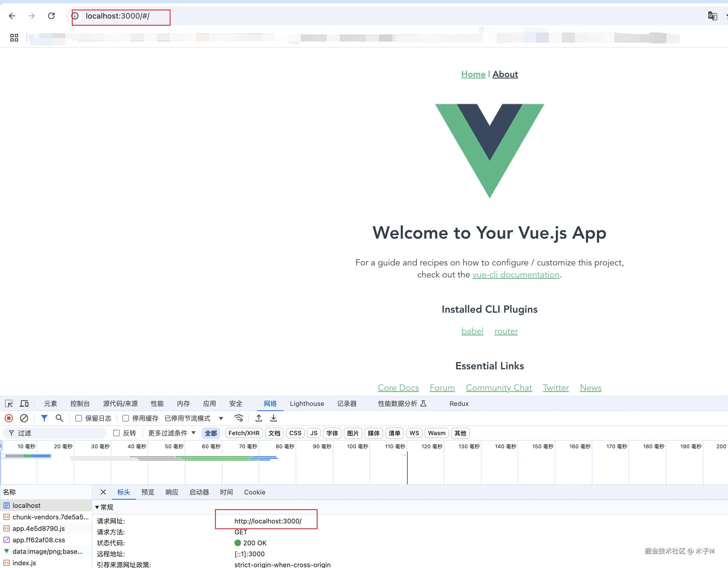Filter requests by Fetch/XHR
728x568 pixels.
point(244,433)
